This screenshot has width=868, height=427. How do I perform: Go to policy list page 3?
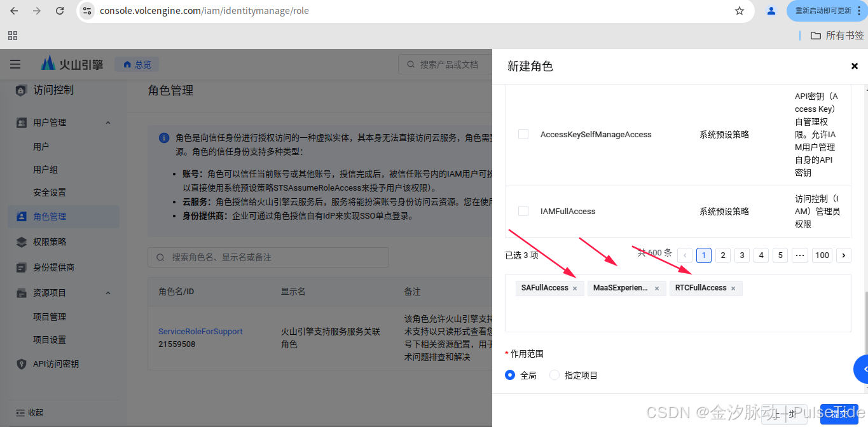click(x=742, y=255)
